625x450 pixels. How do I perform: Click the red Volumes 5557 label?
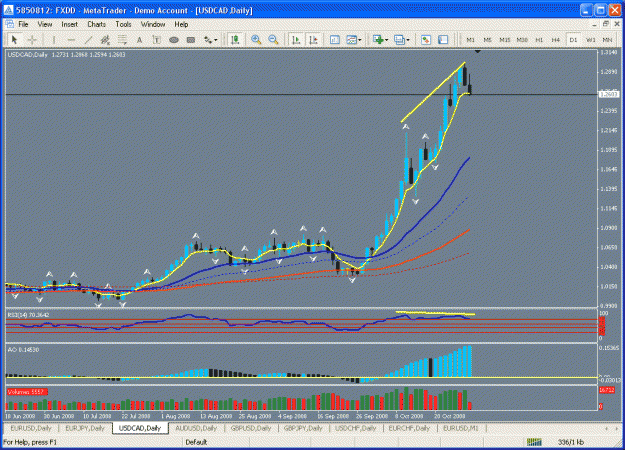point(26,392)
